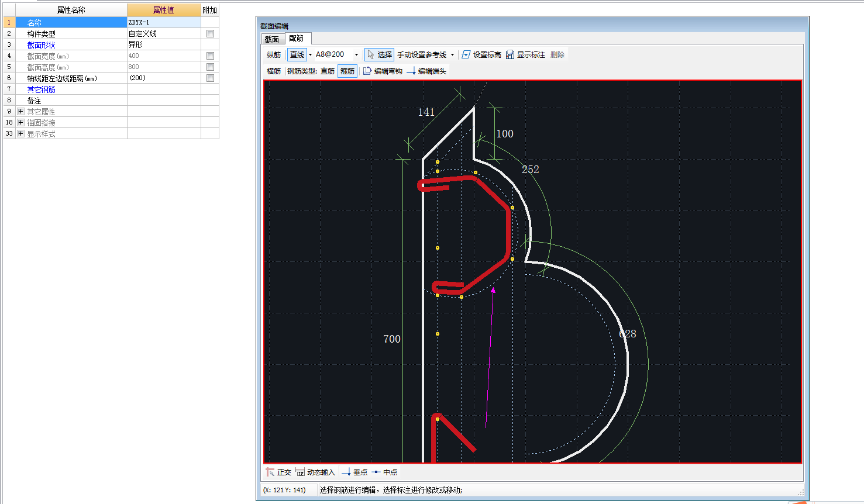Select the 100 dimension label
864x504 pixels.
[504, 134]
